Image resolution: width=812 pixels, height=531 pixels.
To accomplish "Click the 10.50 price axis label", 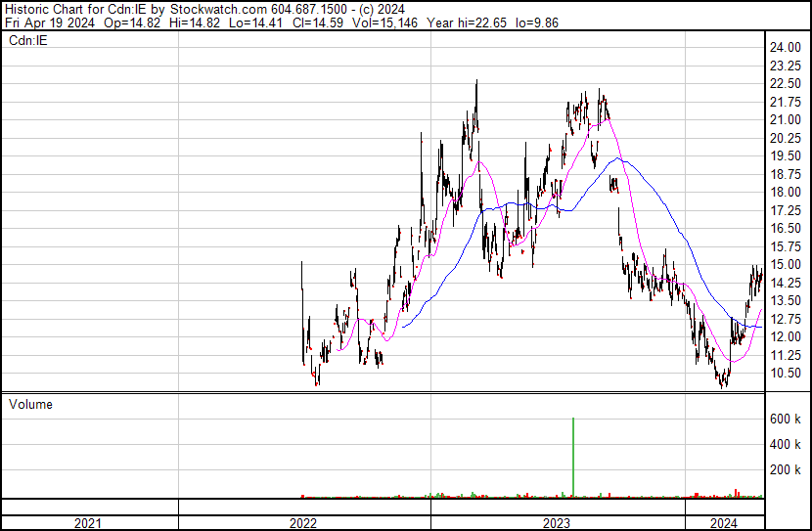I will (785, 374).
